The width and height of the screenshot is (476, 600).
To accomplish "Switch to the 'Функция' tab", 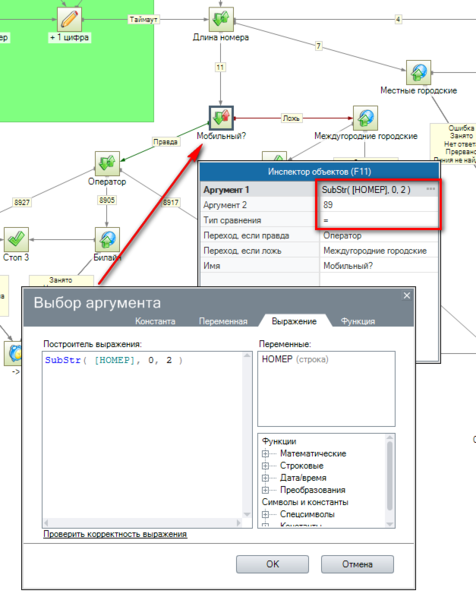I will (x=358, y=321).
